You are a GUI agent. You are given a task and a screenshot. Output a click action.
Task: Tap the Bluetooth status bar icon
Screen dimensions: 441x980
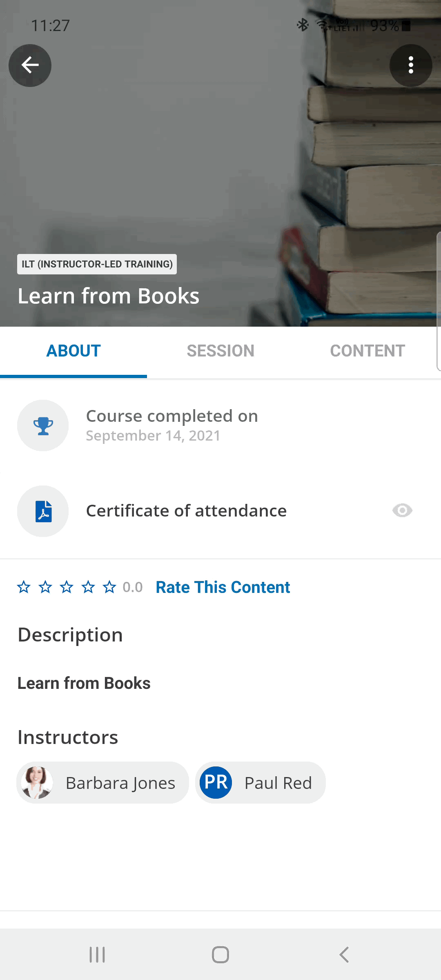coord(303,25)
